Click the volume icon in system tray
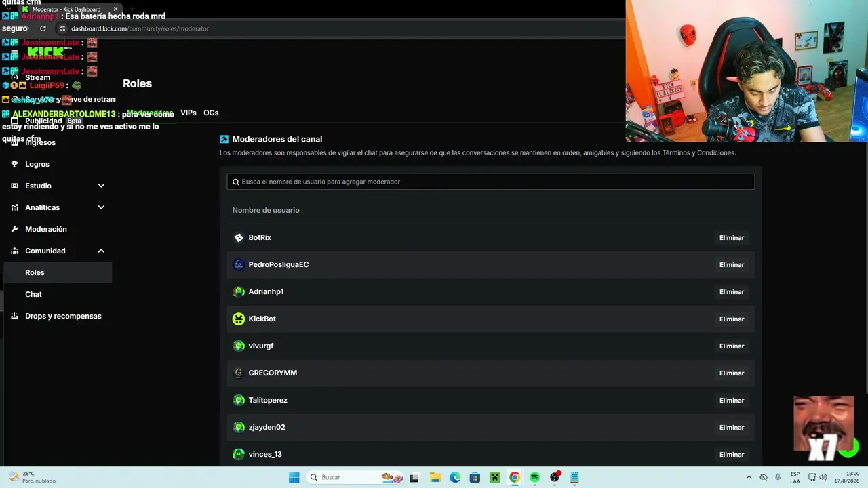 click(x=823, y=477)
